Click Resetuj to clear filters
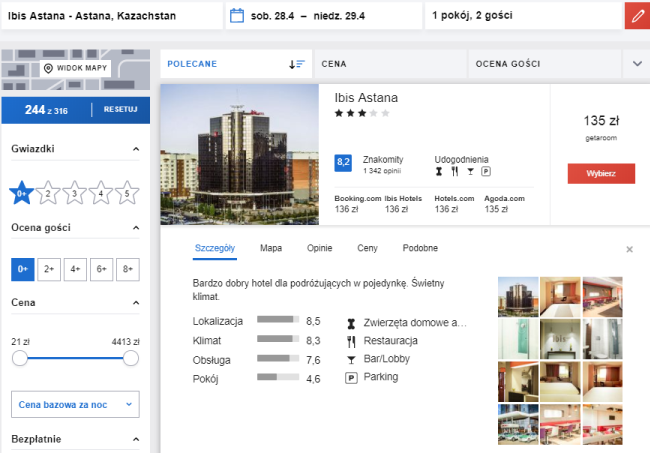The height and width of the screenshot is (453, 650). click(x=121, y=109)
